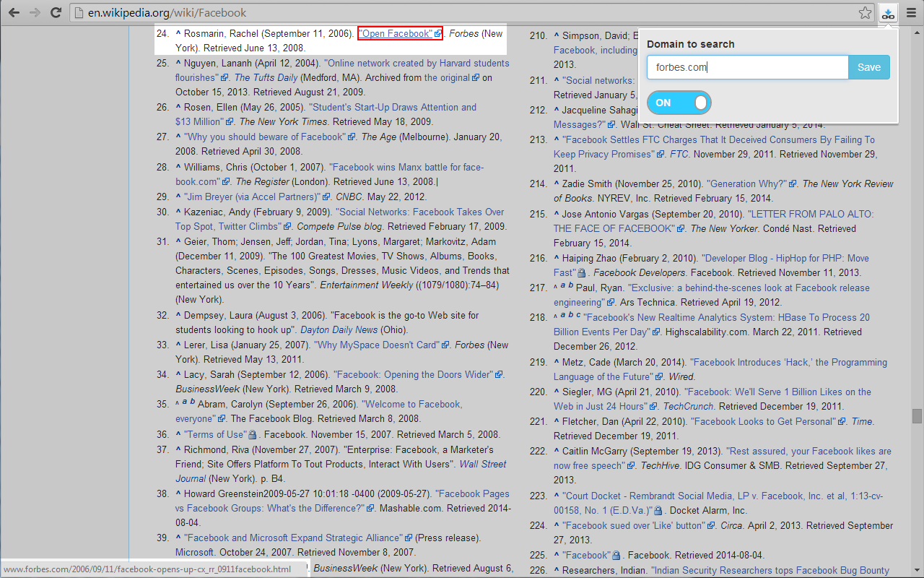Open the Chrome hamburger menu
The image size is (924, 578).
coord(910,12)
